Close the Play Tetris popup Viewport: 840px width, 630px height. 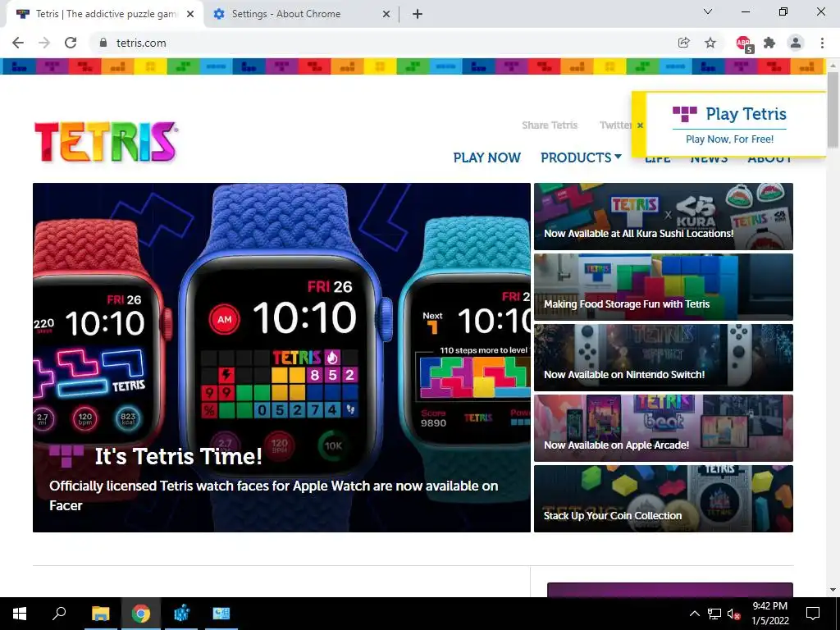640,126
